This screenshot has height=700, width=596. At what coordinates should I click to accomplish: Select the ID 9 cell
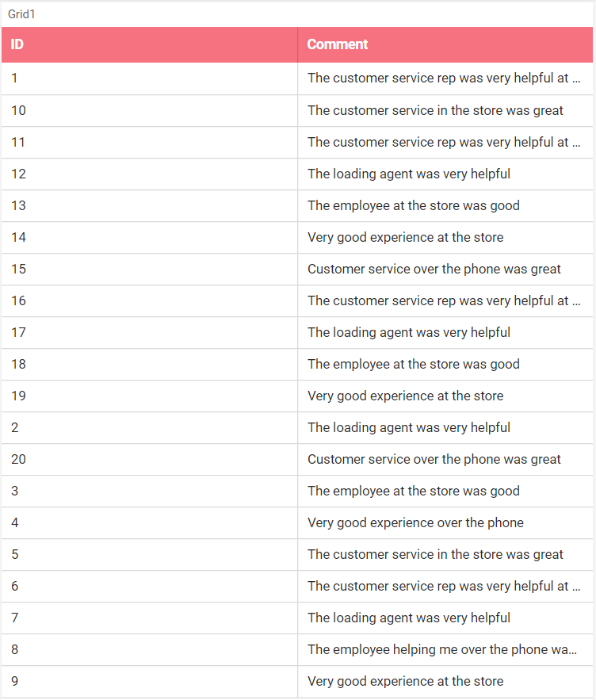(x=150, y=681)
